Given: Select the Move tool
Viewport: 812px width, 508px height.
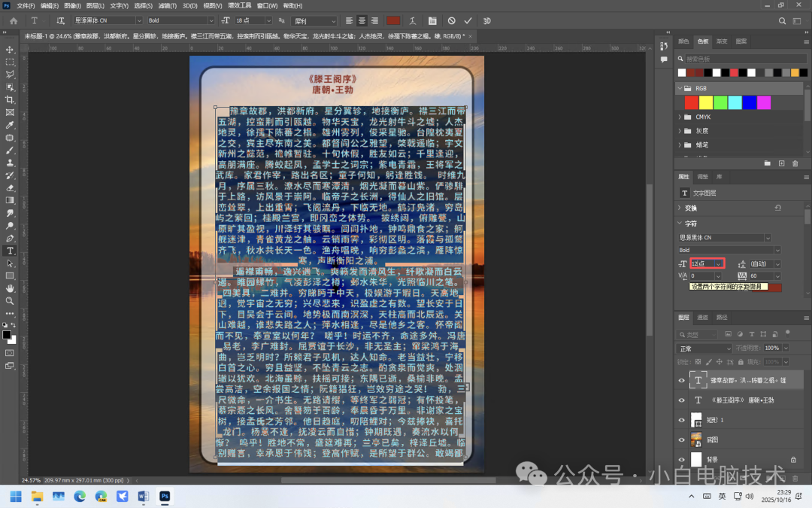Looking at the screenshot, I should click(10, 49).
